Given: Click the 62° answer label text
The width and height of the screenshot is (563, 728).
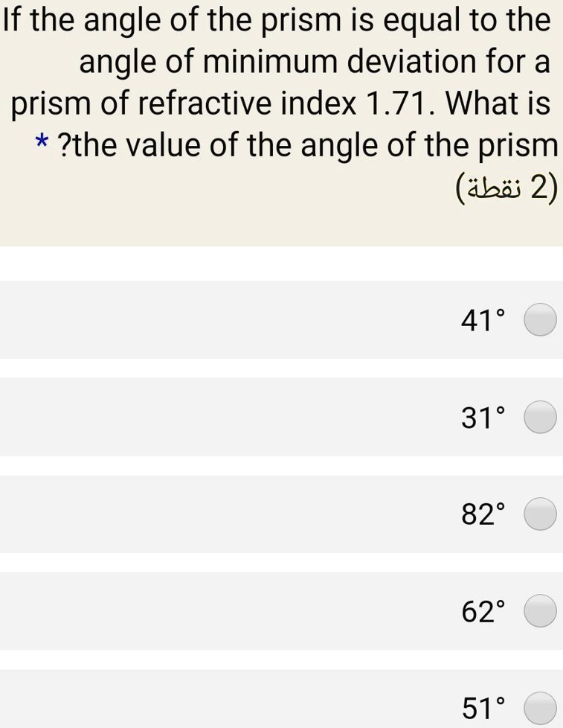Looking at the screenshot, I should (x=482, y=611).
